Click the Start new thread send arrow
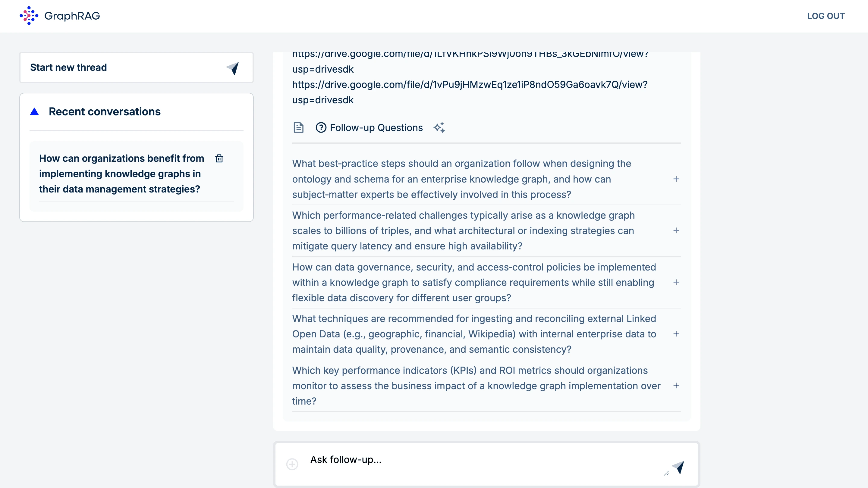The image size is (868, 488). [x=233, y=68]
